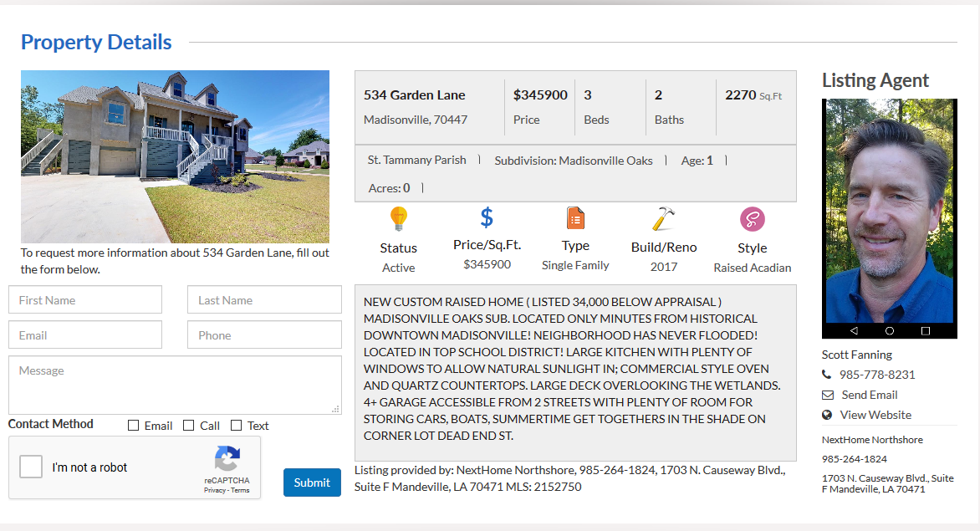Screen dimensions: 980x531
Task: Check the Email contact method box
Action: pyautogui.click(x=134, y=426)
